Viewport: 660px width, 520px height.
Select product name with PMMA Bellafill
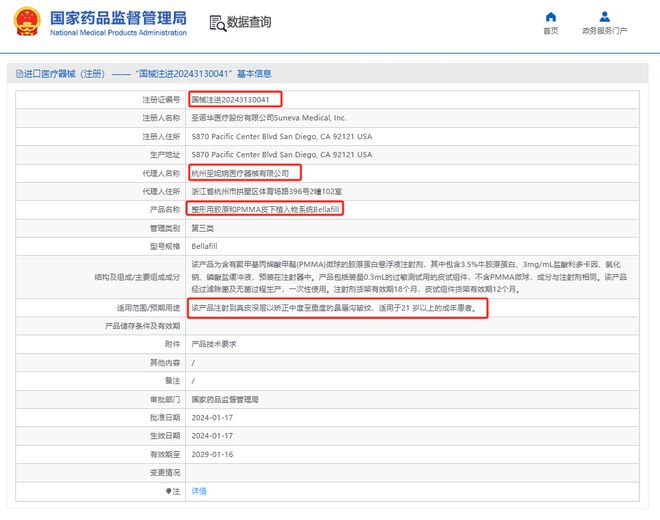(x=265, y=209)
